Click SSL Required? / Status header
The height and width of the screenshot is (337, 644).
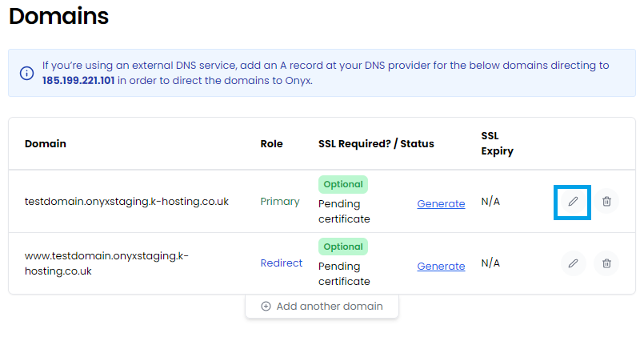coord(376,144)
